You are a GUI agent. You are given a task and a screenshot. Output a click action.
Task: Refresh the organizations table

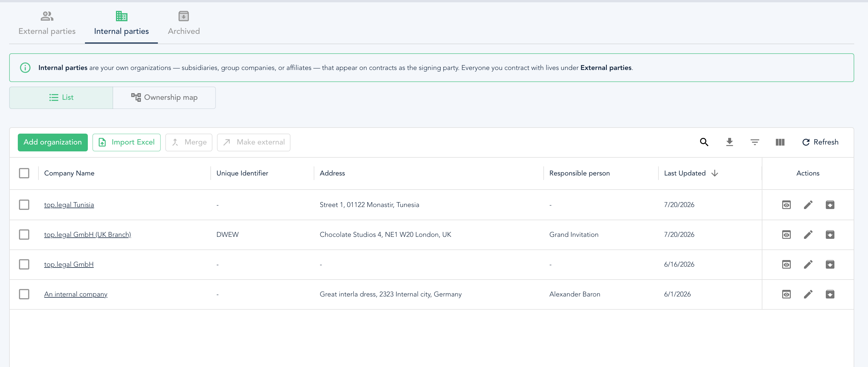point(820,142)
